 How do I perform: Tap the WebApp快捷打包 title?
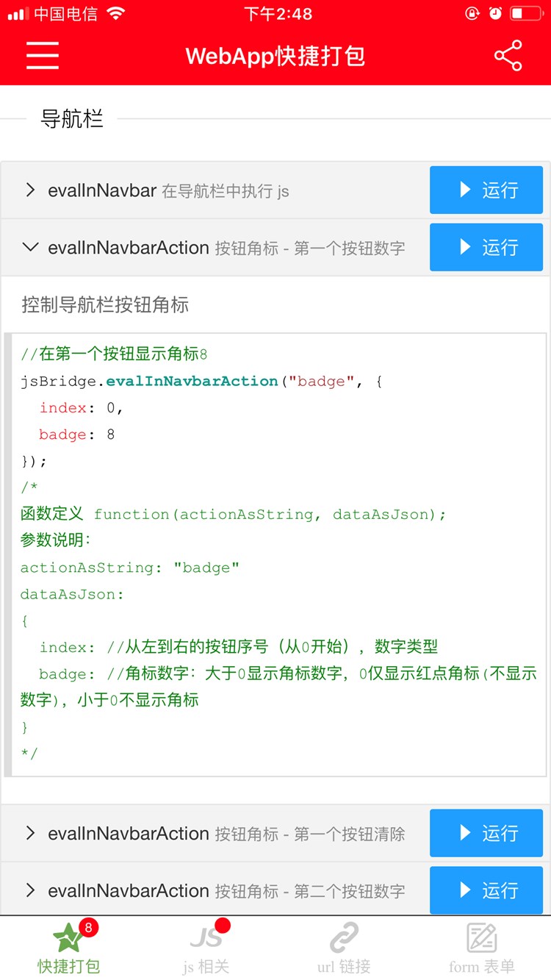(x=275, y=57)
